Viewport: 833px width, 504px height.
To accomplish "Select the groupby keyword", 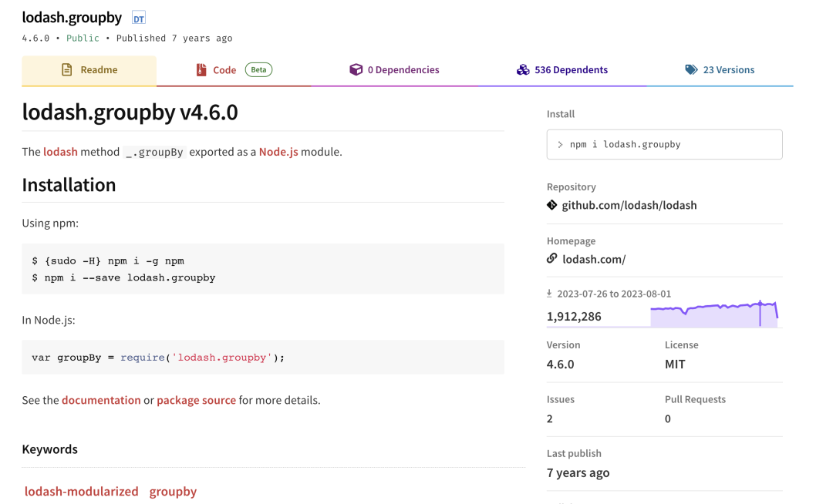I will pos(173,491).
